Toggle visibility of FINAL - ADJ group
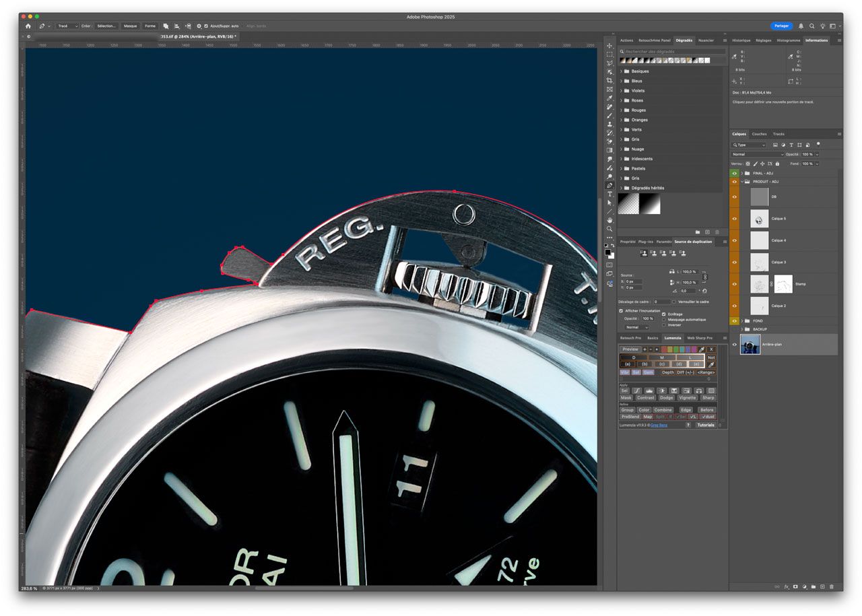The width and height of the screenshot is (862, 616). click(734, 173)
